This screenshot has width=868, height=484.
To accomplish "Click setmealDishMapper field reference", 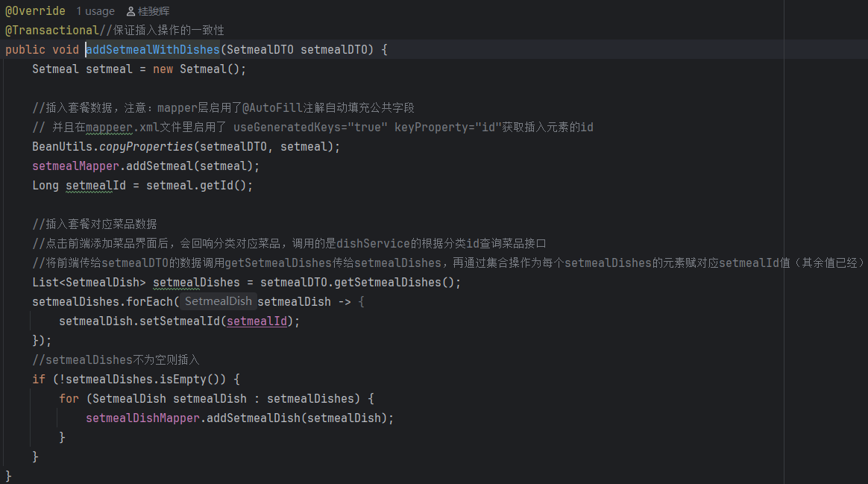I will tap(143, 418).
